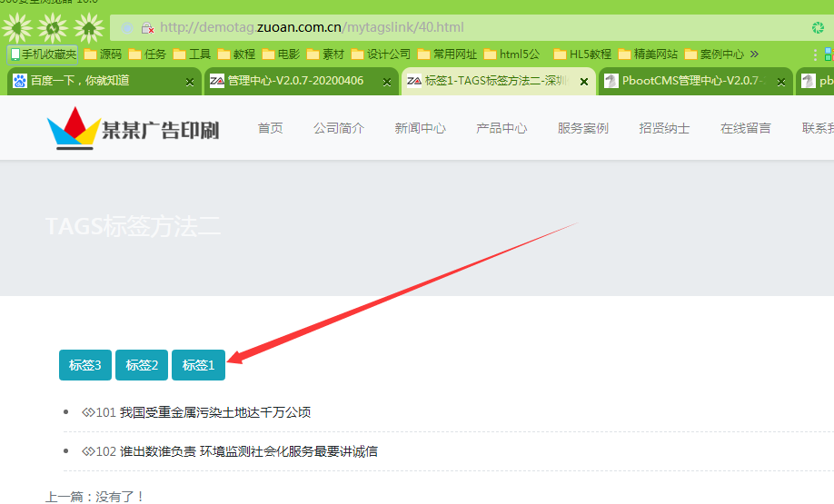Image resolution: width=834 pixels, height=504 pixels.
Task: Open the 设计公司 bookmark folder
Action: click(x=381, y=54)
